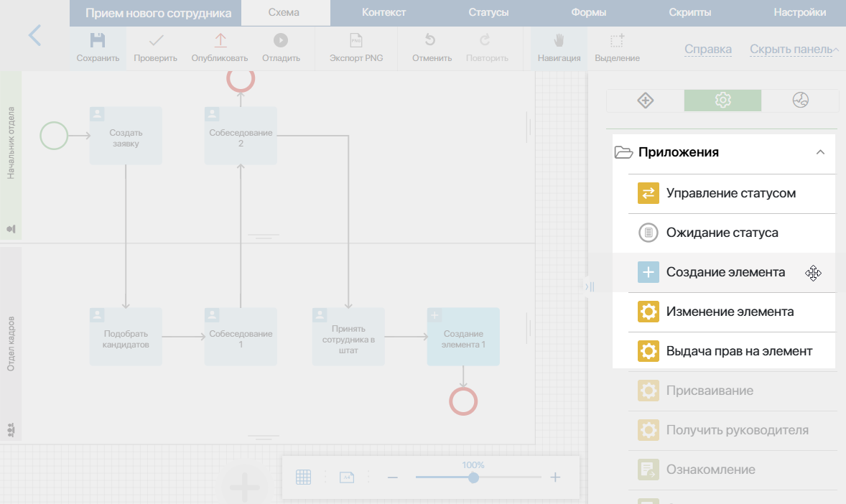Click process title Прием нового сотрудника
Viewport: 846px width, 504px height.
coord(158,14)
